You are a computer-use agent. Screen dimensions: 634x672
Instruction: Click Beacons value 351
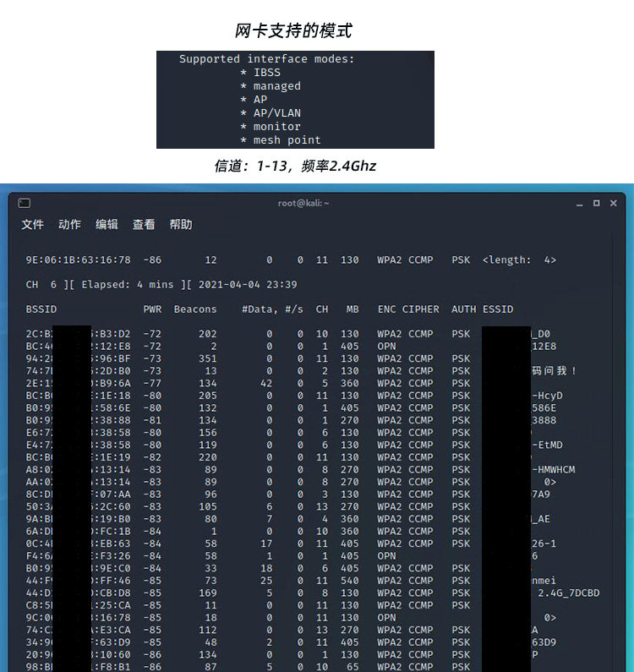point(207,358)
